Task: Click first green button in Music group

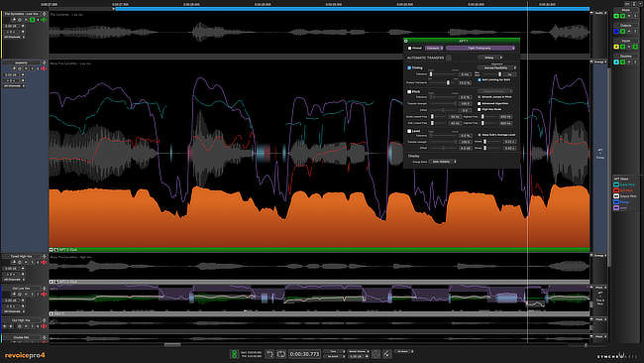Action: [x=616, y=16]
